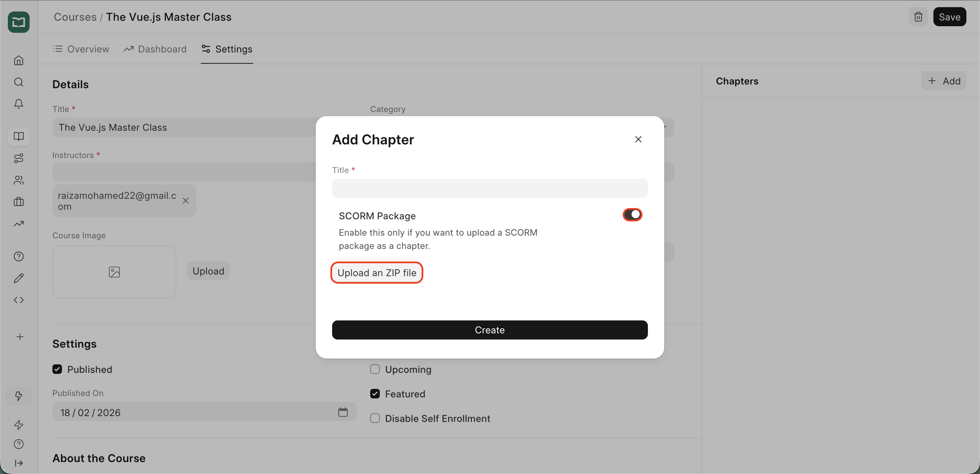Switch to the Overview tab
The image size is (980, 474).
pyautogui.click(x=81, y=49)
